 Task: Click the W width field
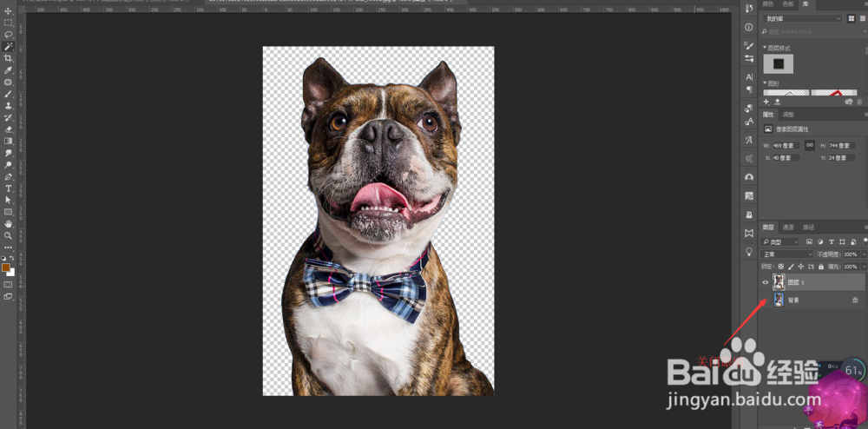[x=786, y=146]
